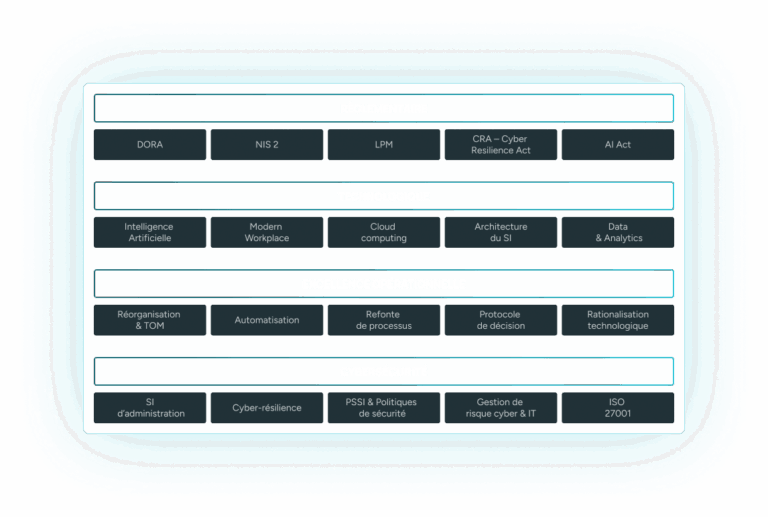Open the Modern Workplace tile
The height and width of the screenshot is (517, 768).
(x=267, y=232)
